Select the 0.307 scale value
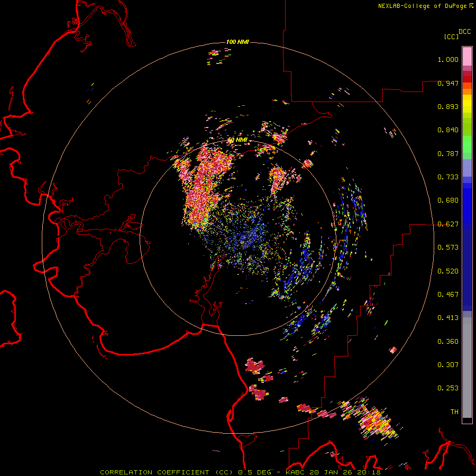Image resolution: width=476 pixels, height=476 pixels. tap(448, 365)
